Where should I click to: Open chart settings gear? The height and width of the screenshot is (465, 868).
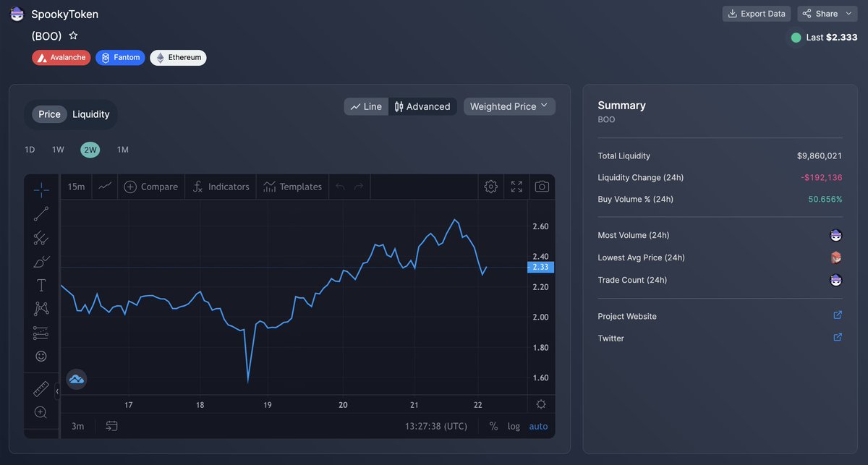click(490, 187)
